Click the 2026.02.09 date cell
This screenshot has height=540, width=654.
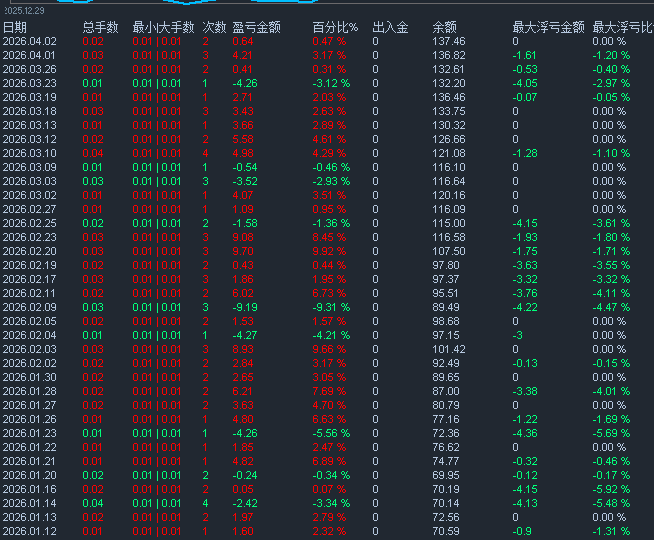pyautogui.click(x=29, y=307)
